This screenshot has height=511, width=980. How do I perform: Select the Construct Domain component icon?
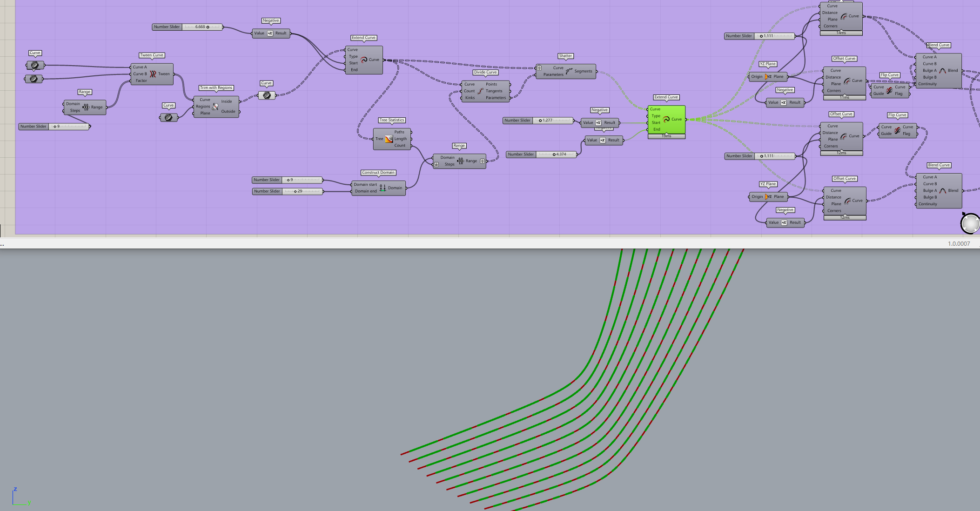[x=383, y=188]
